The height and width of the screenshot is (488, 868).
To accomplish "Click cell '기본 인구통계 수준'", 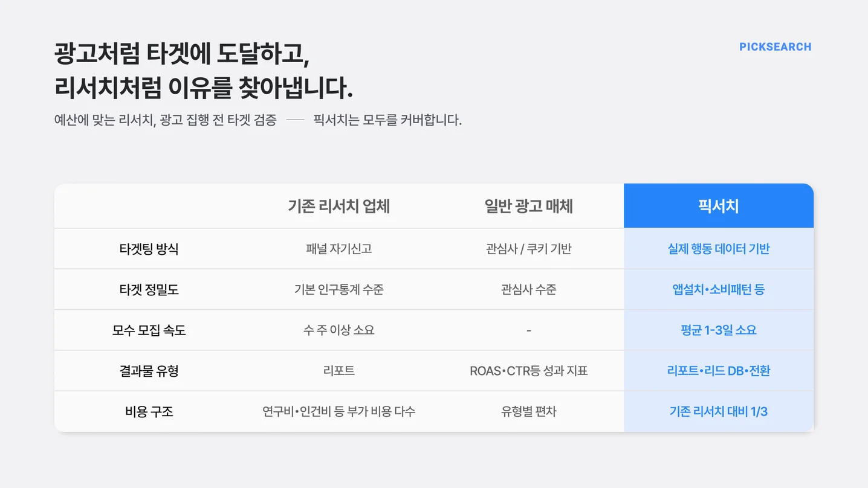I will 339,290.
